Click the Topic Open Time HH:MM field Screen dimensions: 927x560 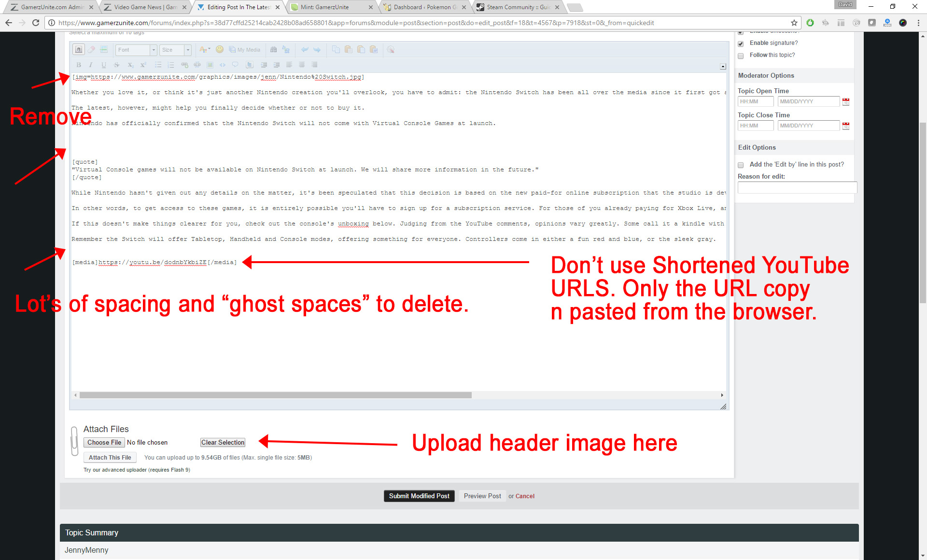point(756,101)
